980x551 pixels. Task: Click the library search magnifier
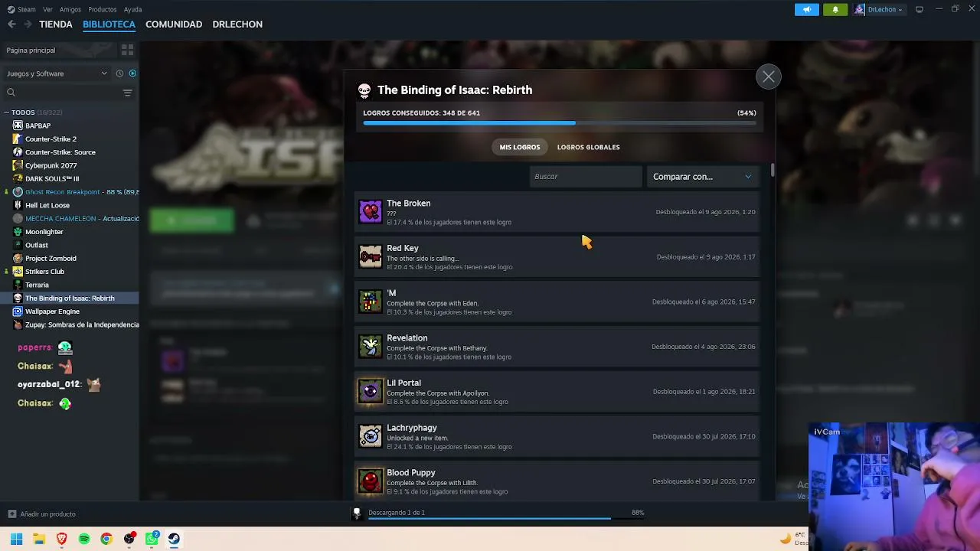coord(11,93)
